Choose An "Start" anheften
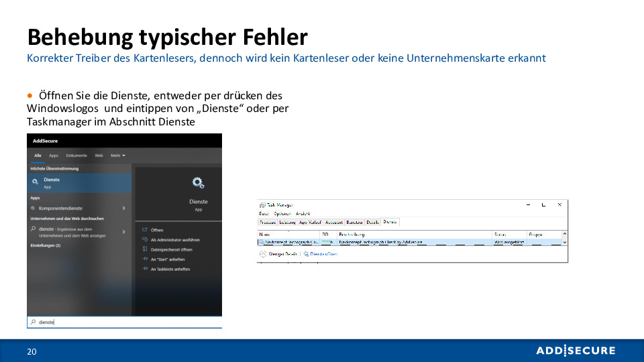This screenshot has height=362, width=644. pos(168,259)
